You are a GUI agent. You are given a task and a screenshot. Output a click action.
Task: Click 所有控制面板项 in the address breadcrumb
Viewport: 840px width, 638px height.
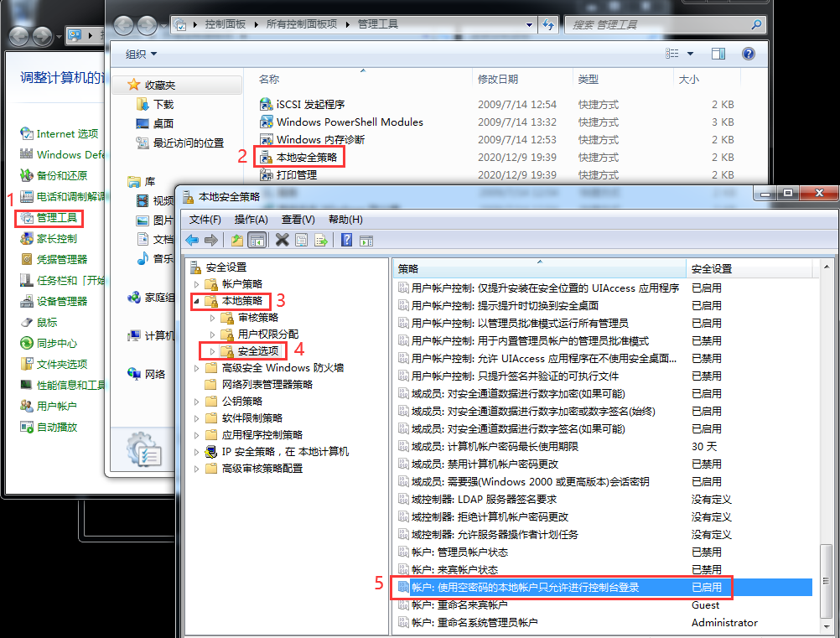pyautogui.click(x=302, y=24)
